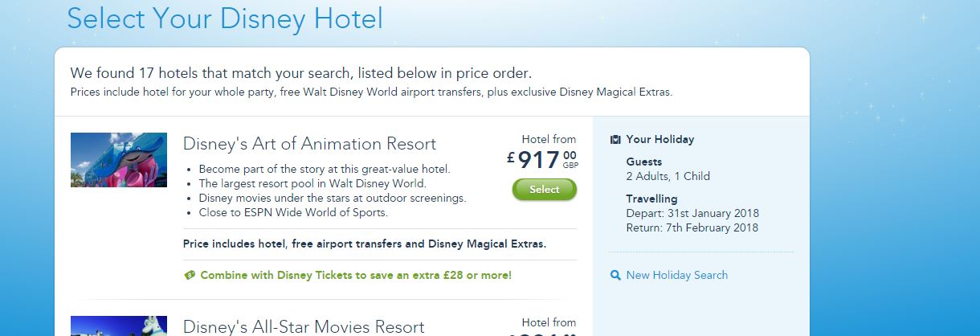Click the Disney's Art of Animation Resort title

[x=309, y=144]
